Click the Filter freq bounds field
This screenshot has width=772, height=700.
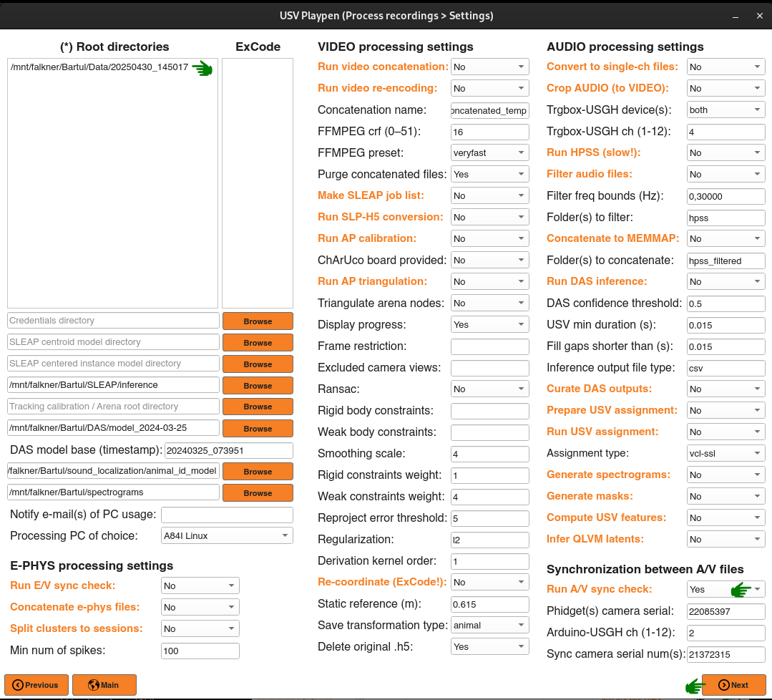coord(725,196)
